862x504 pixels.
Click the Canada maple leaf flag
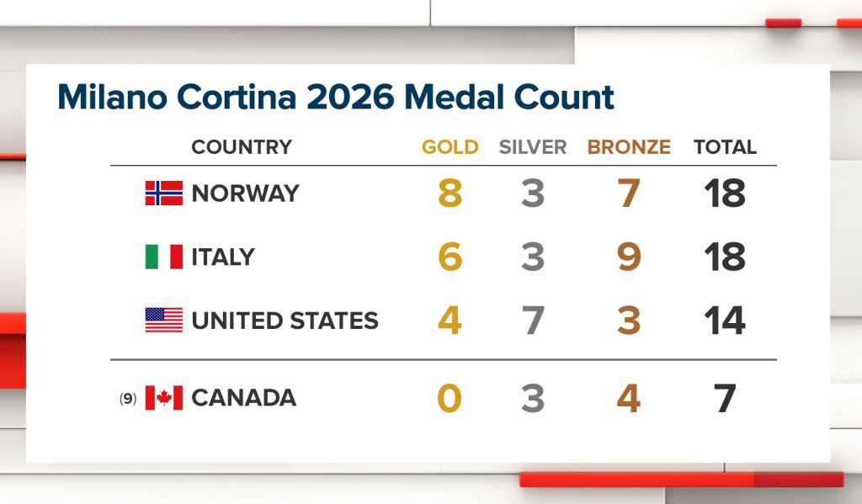pyautogui.click(x=163, y=398)
